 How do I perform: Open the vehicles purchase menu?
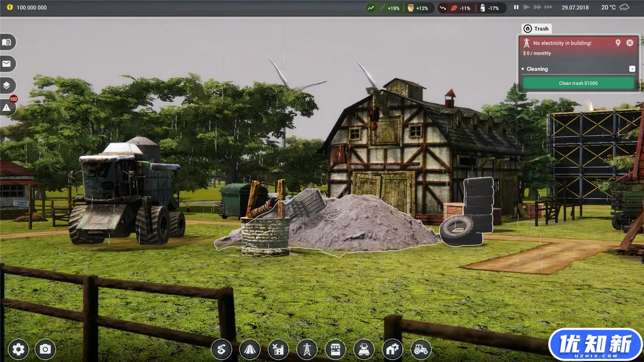point(364,349)
